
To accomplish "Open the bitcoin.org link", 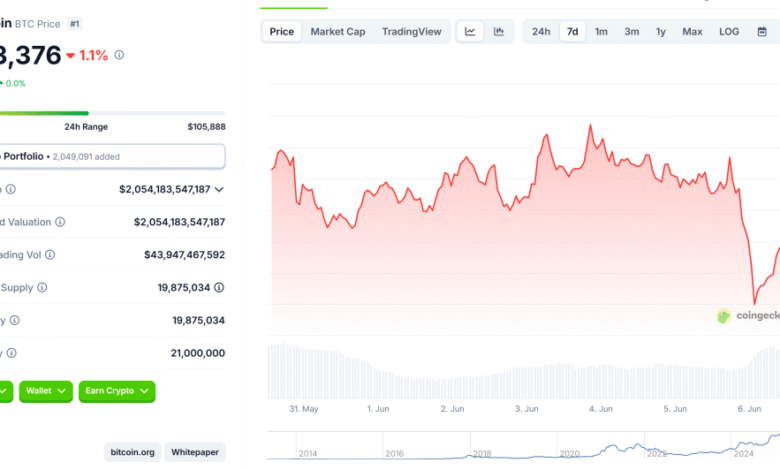I will (132, 452).
